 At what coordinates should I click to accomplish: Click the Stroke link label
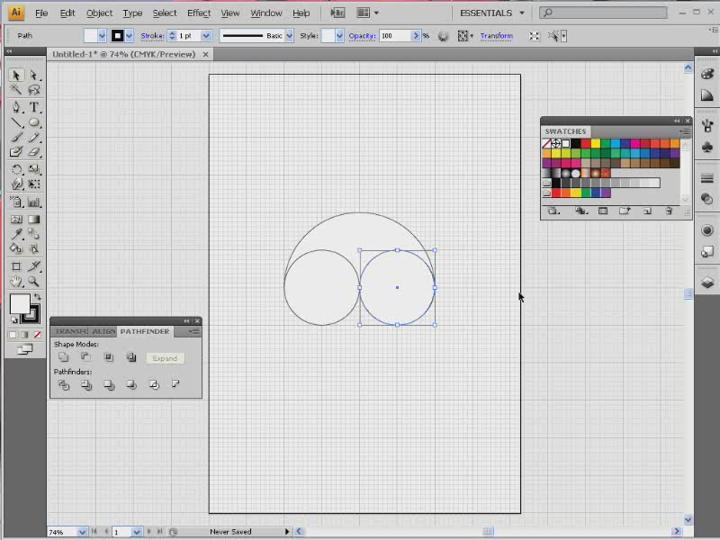[x=152, y=35]
